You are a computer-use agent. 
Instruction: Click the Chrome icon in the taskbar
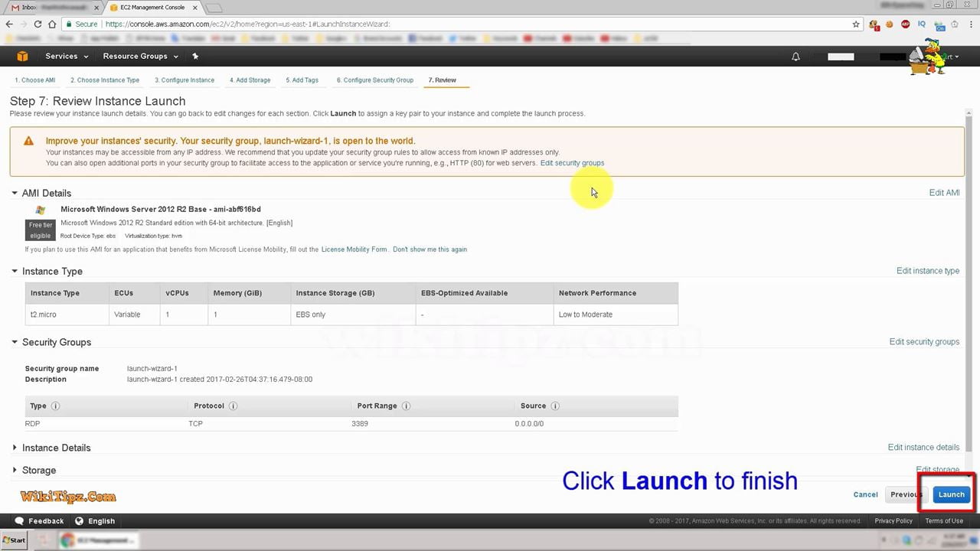[x=67, y=540]
